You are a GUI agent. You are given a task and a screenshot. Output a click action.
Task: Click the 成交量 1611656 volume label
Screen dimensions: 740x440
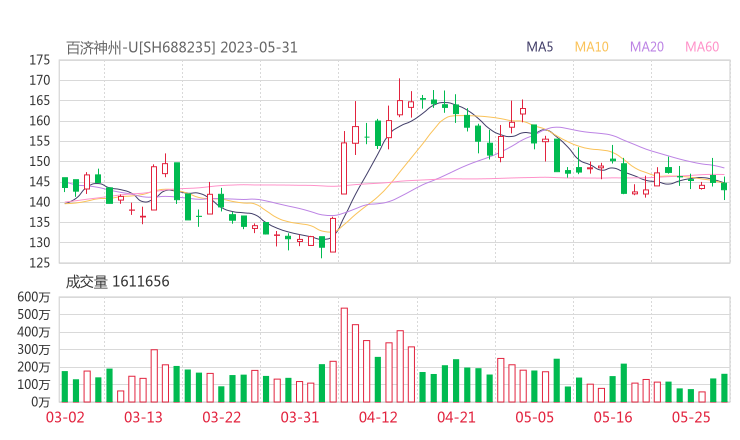(x=117, y=282)
